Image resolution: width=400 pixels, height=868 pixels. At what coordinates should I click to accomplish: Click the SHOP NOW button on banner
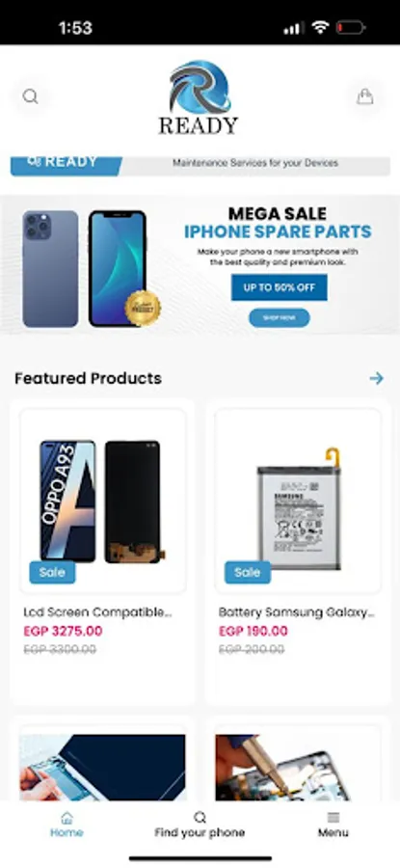tap(280, 317)
